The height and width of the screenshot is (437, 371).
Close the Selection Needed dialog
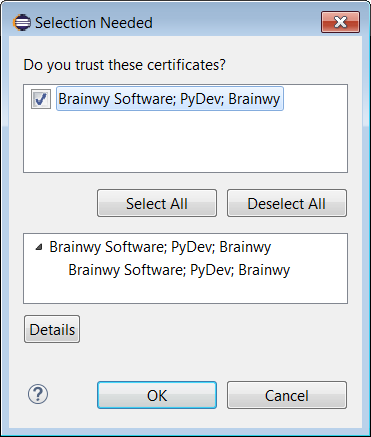(x=340, y=22)
